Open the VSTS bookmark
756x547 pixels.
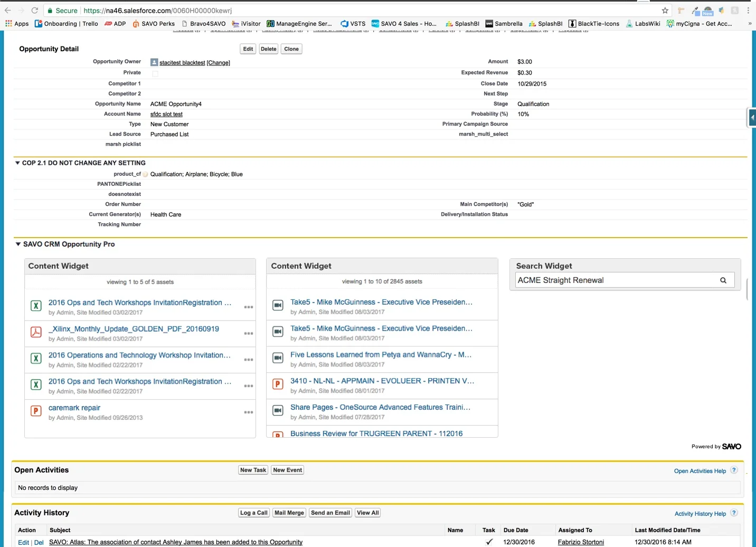(x=353, y=24)
